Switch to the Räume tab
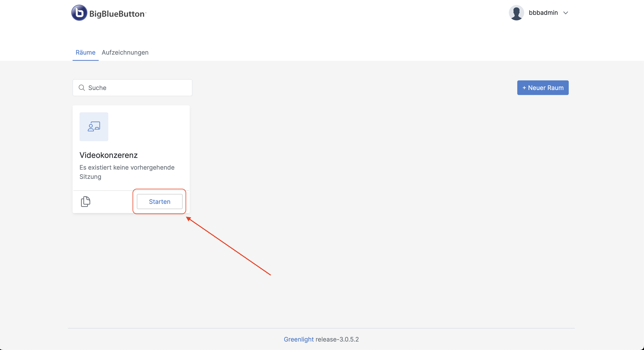The height and width of the screenshot is (350, 644). (85, 52)
